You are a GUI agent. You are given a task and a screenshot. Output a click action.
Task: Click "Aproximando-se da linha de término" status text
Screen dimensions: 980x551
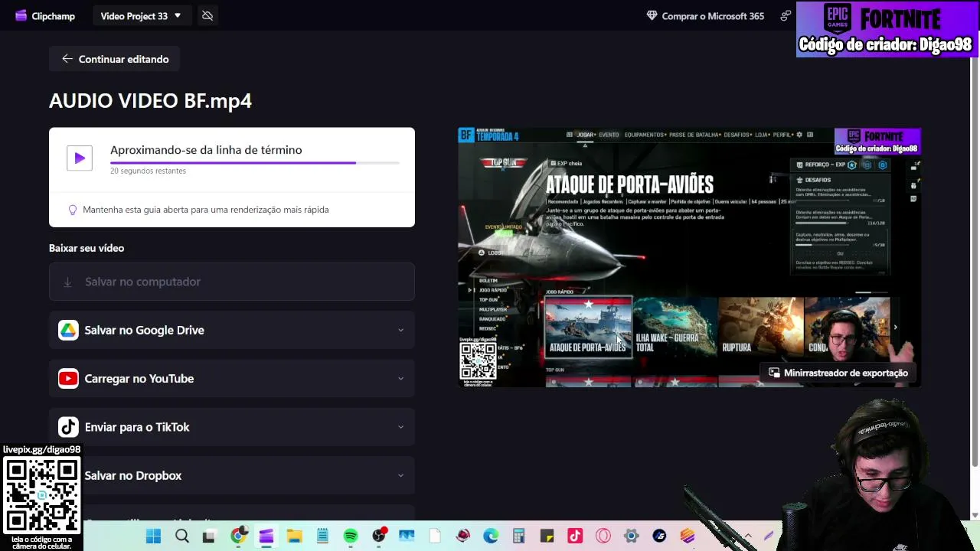coord(206,150)
